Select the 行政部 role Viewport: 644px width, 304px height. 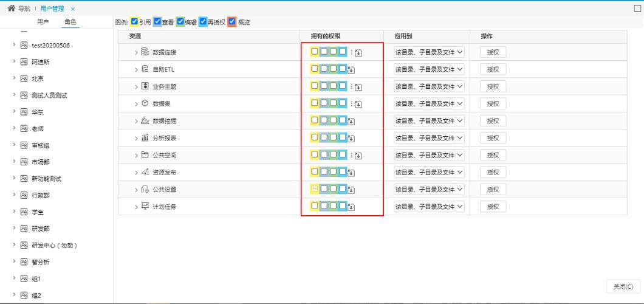tap(40, 195)
